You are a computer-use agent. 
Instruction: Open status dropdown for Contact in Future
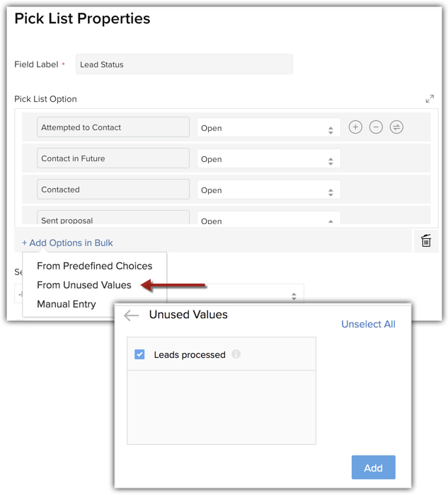[268, 159]
